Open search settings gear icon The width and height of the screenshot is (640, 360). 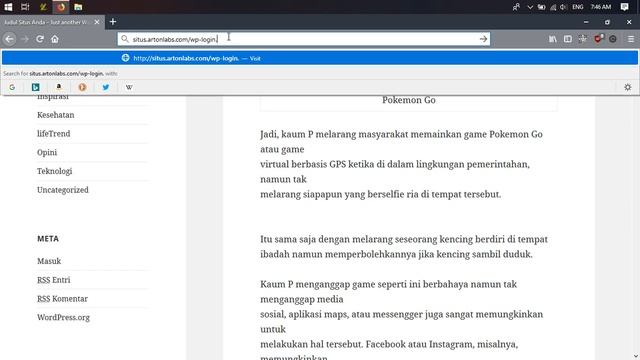(x=628, y=87)
